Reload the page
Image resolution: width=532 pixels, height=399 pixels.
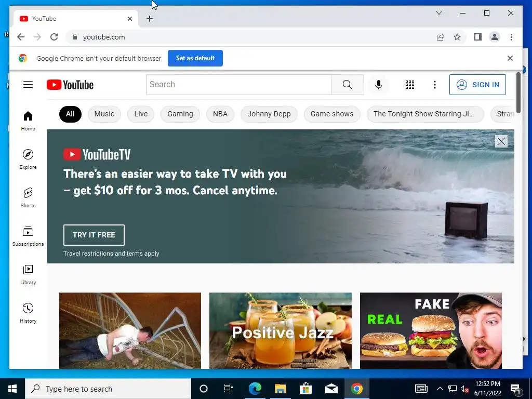click(54, 37)
